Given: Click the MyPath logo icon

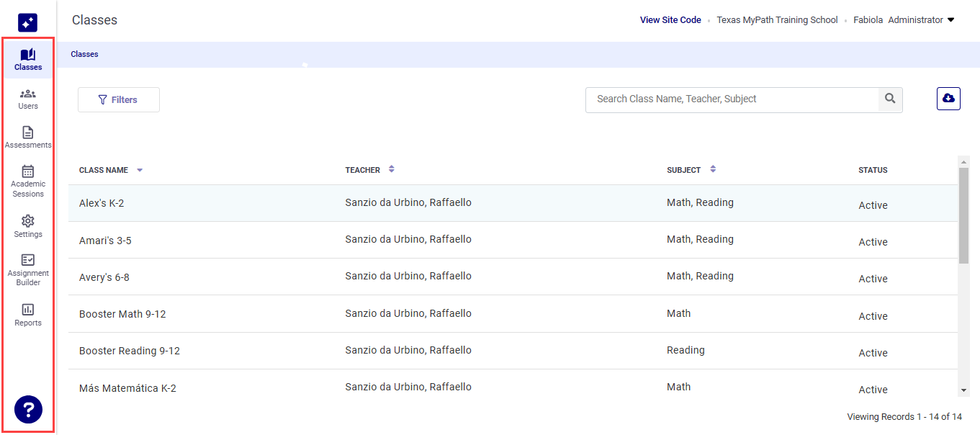Looking at the screenshot, I should [27, 22].
